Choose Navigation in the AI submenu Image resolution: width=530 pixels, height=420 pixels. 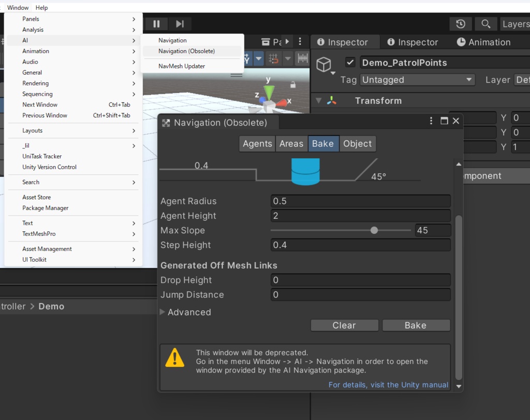[192, 40]
